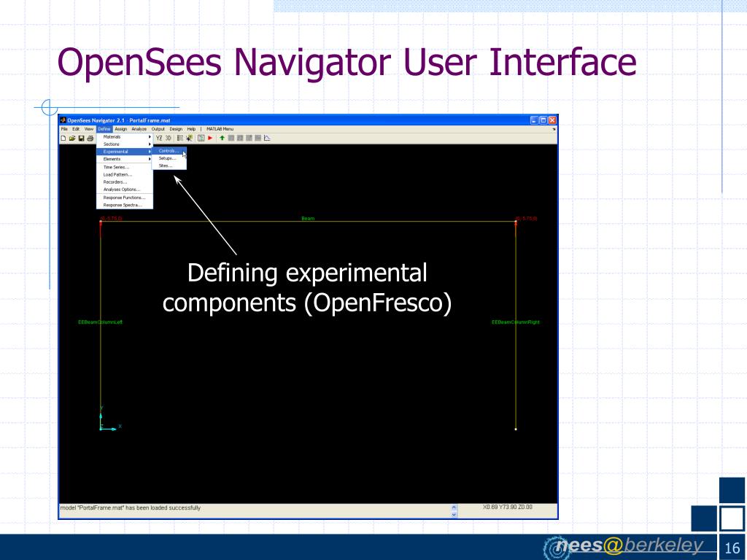Close the OpenSees Navigator window
747x560 pixels.
552,120
